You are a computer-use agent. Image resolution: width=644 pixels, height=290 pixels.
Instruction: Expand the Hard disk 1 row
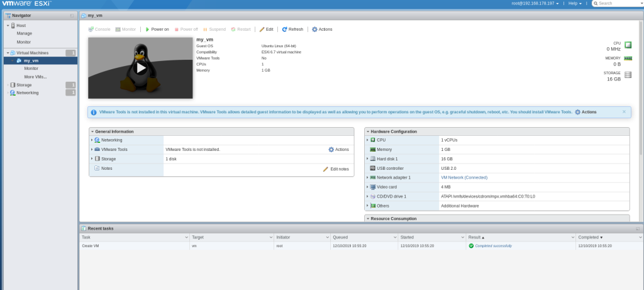coord(367,159)
